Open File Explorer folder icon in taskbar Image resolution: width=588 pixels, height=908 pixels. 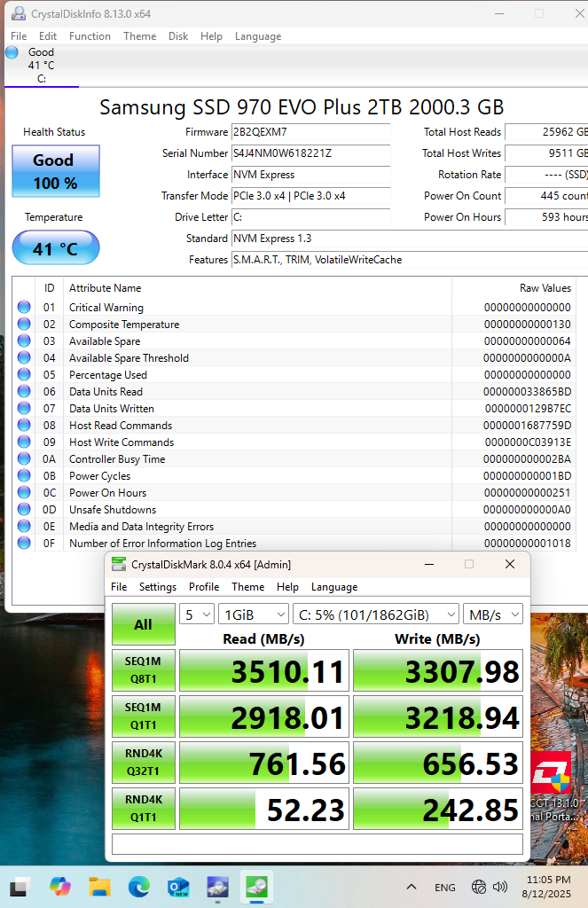coord(99,886)
